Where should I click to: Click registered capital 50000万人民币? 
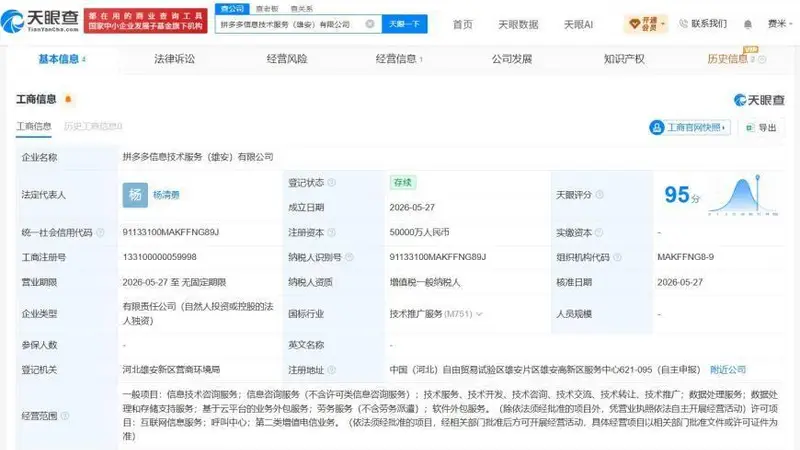[419, 232]
